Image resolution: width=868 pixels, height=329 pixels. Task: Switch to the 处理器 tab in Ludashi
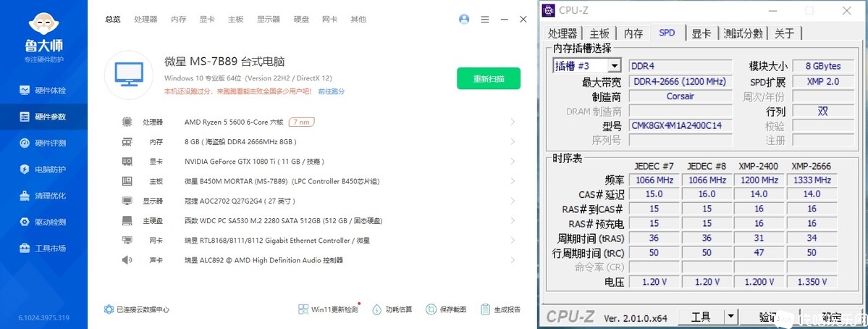point(146,20)
